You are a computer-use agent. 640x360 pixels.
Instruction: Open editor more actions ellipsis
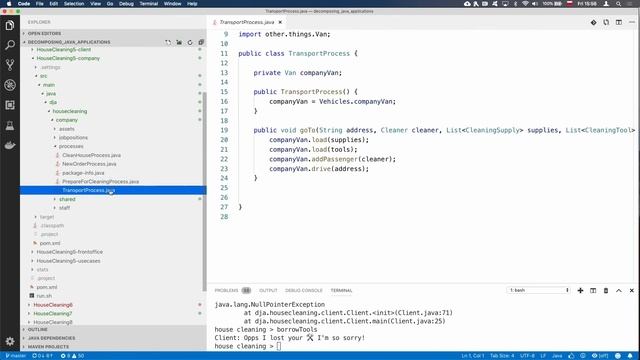632,22
